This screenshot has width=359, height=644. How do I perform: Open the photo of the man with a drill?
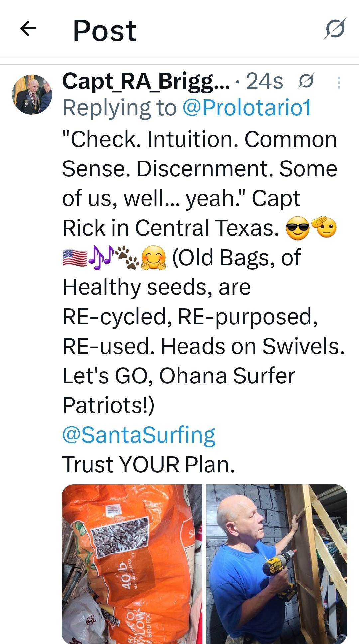click(x=277, y=564)
